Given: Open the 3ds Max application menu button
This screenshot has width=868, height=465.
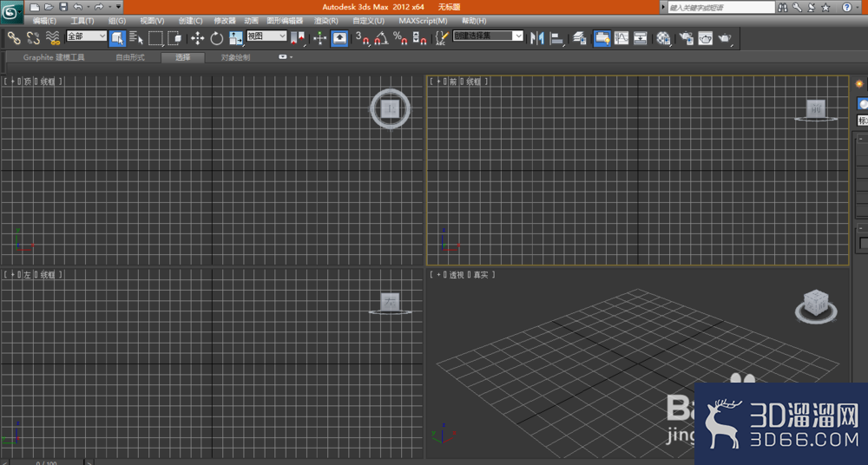Looking at the screenshot, I should tap(11, 11).
